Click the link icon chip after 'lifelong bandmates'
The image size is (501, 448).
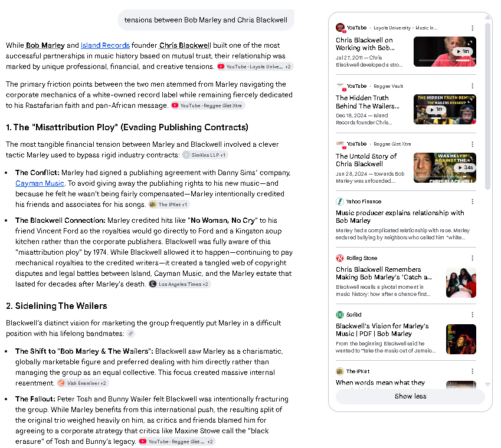pos(130,334)
